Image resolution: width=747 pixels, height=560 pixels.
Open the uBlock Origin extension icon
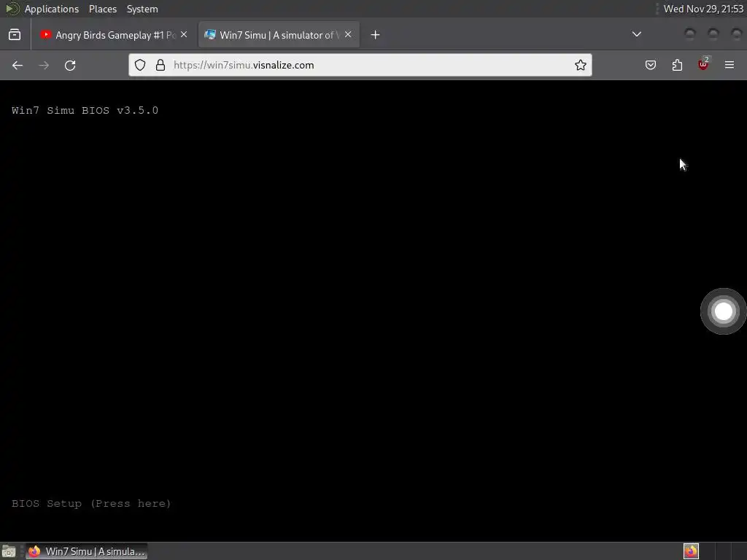click(703, 64)
